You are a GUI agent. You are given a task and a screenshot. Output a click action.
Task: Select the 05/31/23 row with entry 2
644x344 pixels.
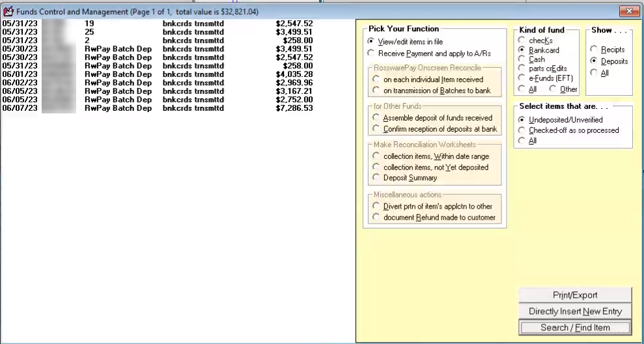(158, 40)
